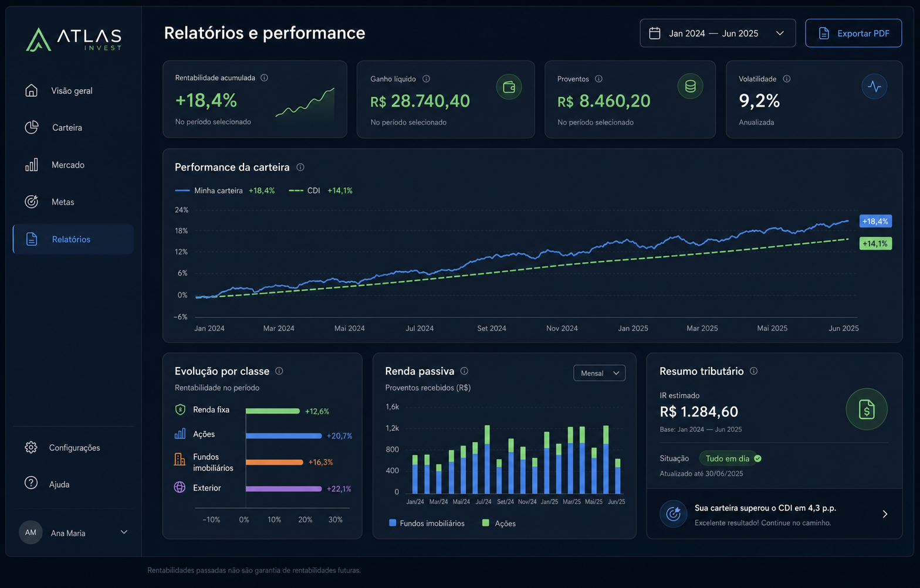Click the chart icon beside Ações class

(180, 434)
